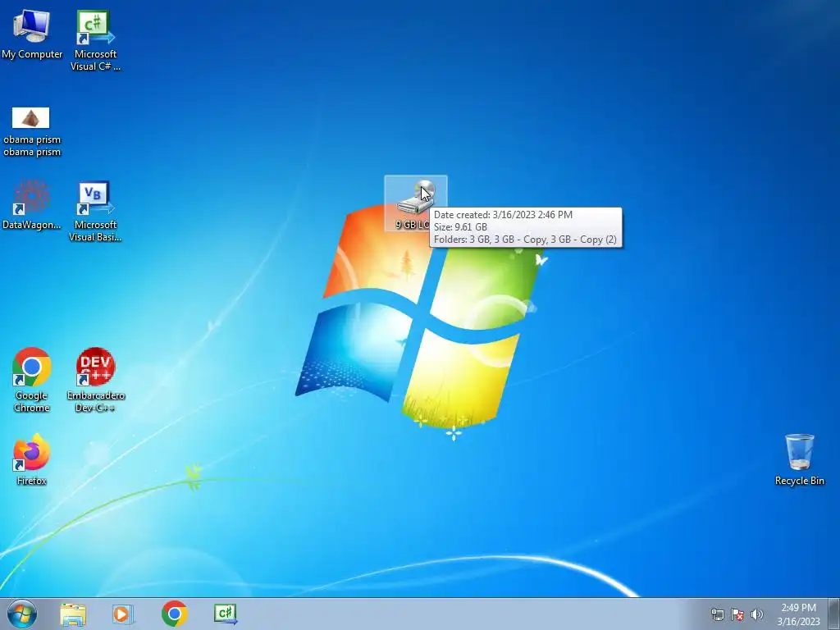Viewport: 840px width, 630px height.
Task: Select the obama prism image file
Action: [x=31, y=131]
